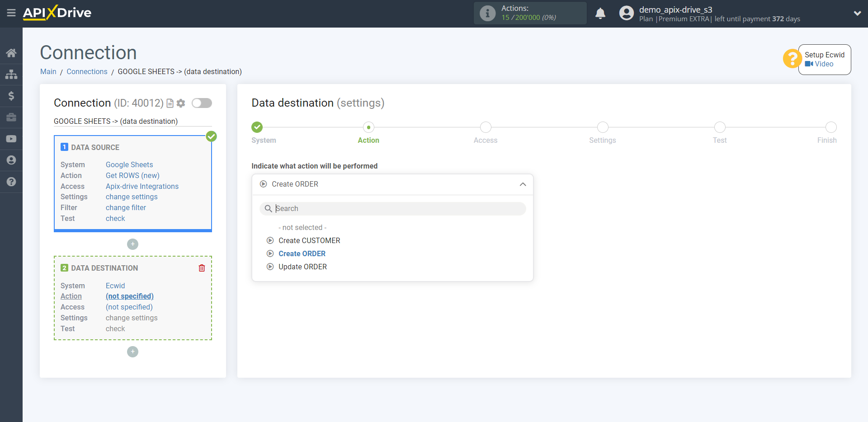Click the orange help question mark

(792, 59)
